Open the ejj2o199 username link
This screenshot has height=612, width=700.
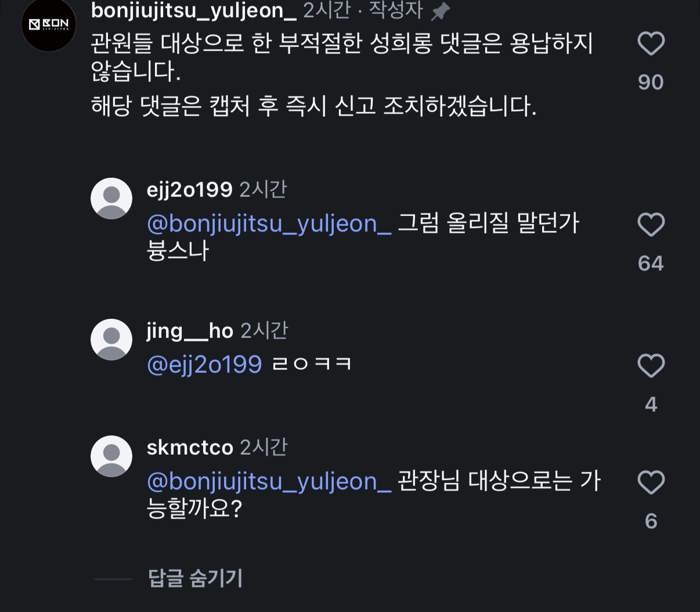(x=189, y=190)
